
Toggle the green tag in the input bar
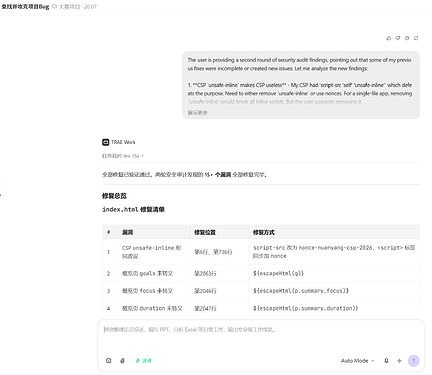click(x=143, y=361)
